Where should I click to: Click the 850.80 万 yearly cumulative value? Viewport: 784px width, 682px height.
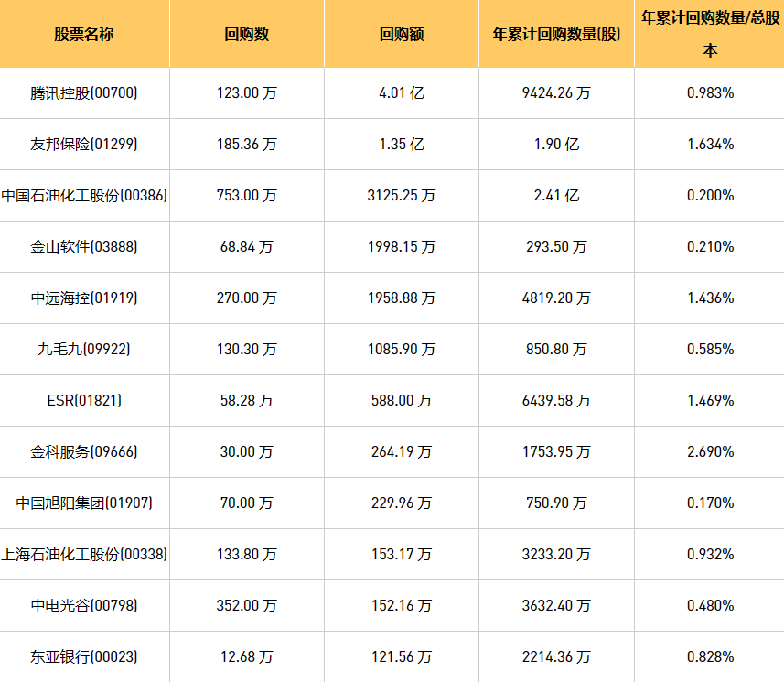(556, 350)
